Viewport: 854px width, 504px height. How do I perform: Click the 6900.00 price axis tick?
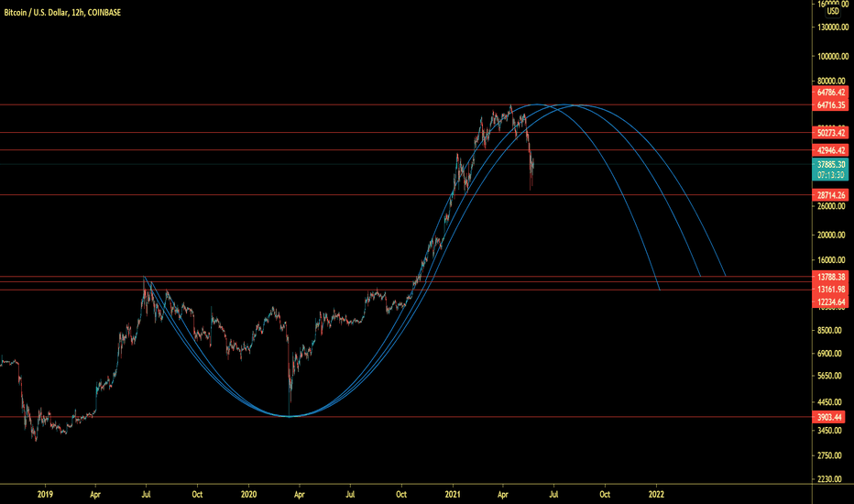point(830,354)
